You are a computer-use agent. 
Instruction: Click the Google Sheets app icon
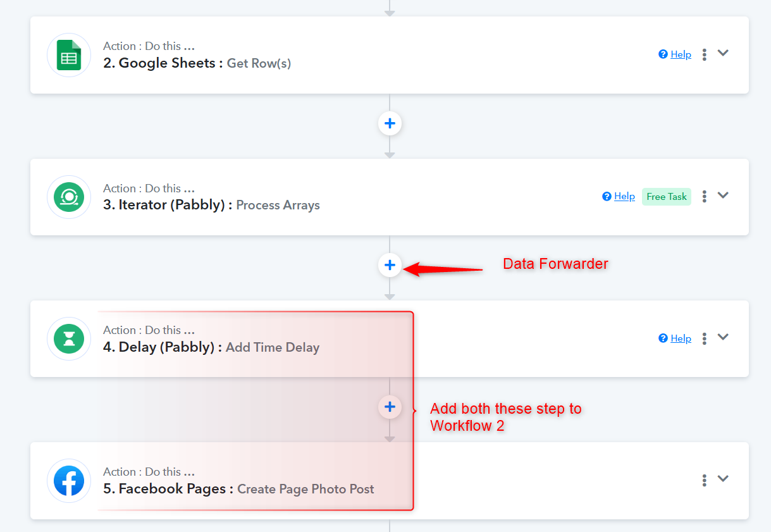[x=69, y=55]
